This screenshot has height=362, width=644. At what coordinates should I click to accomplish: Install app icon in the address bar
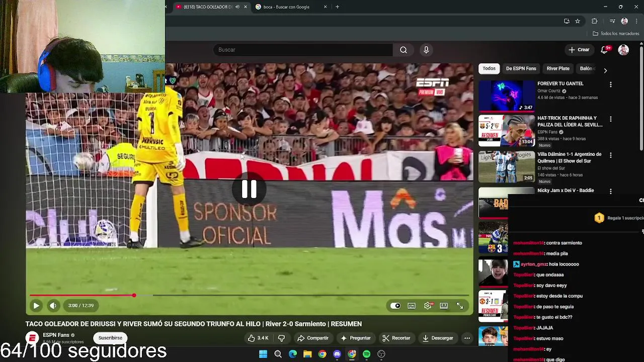coord(567,21)
